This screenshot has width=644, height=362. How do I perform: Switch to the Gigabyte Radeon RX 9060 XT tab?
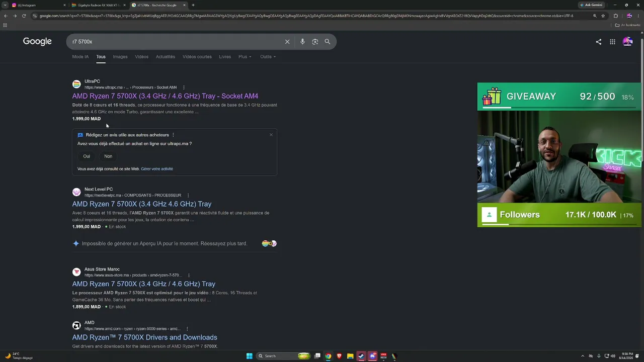coord(99,5)
